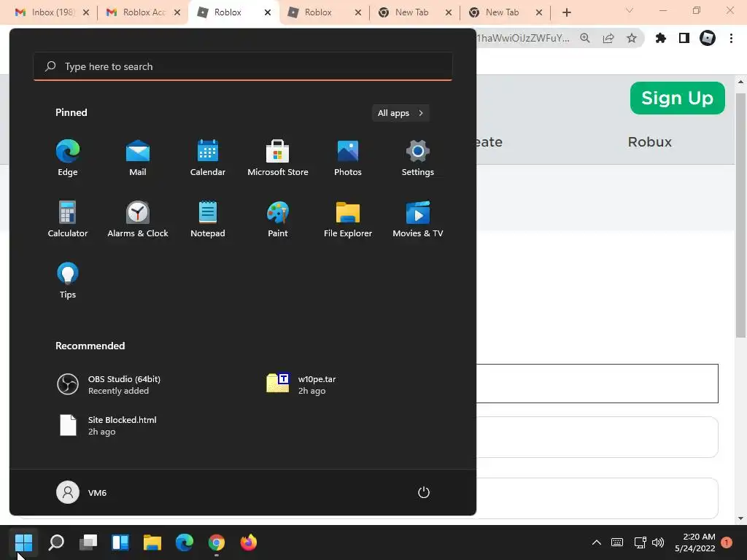Viewport: 747px width, 560px height.
Task: Bookmark this page with the star
Action: click(632, 38)
